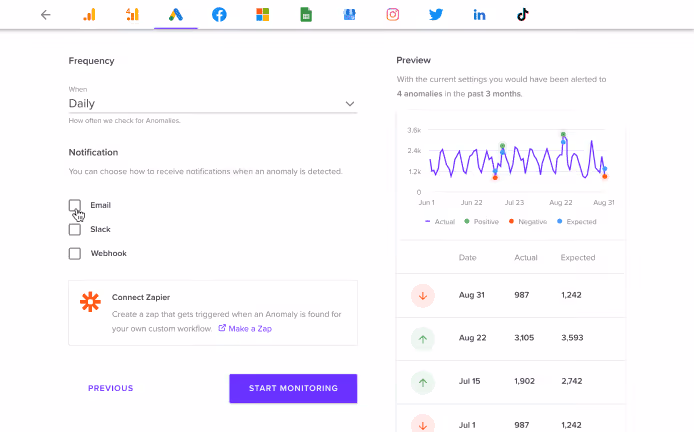Switch to the Twitter tab
Viewport: 694px width, 432px height.
coord(436,15)
